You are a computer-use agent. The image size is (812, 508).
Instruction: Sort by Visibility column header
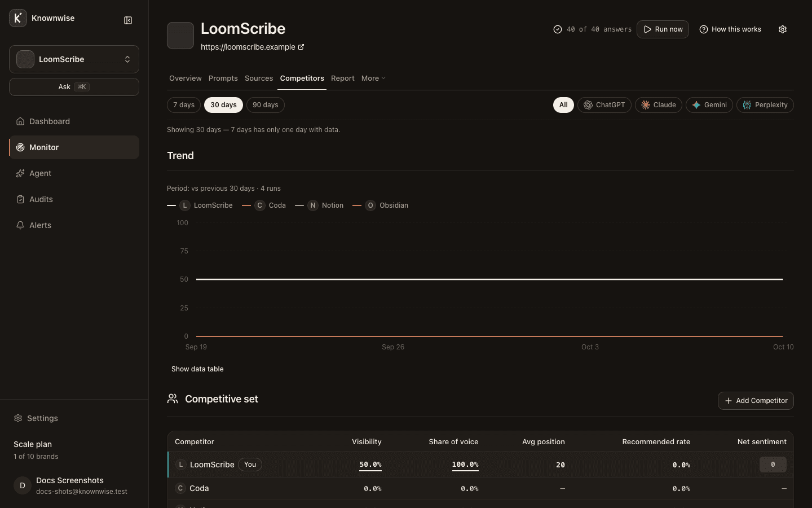[367, 442]
